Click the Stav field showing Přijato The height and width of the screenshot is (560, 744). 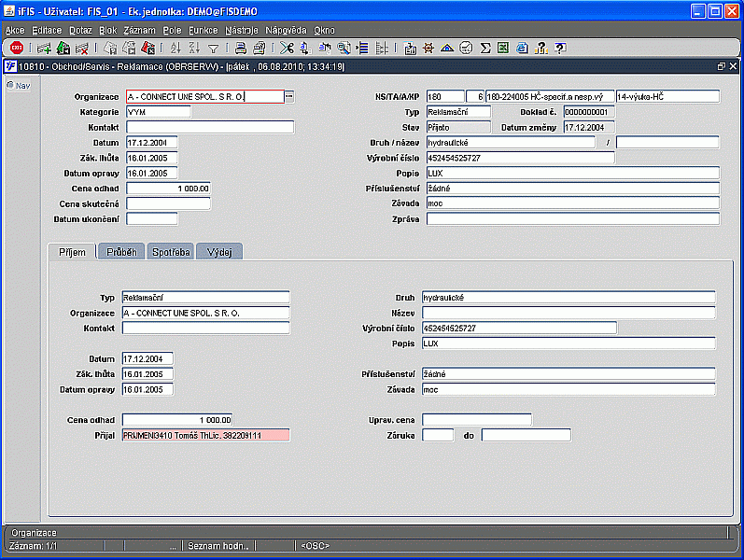click(458, 127)
